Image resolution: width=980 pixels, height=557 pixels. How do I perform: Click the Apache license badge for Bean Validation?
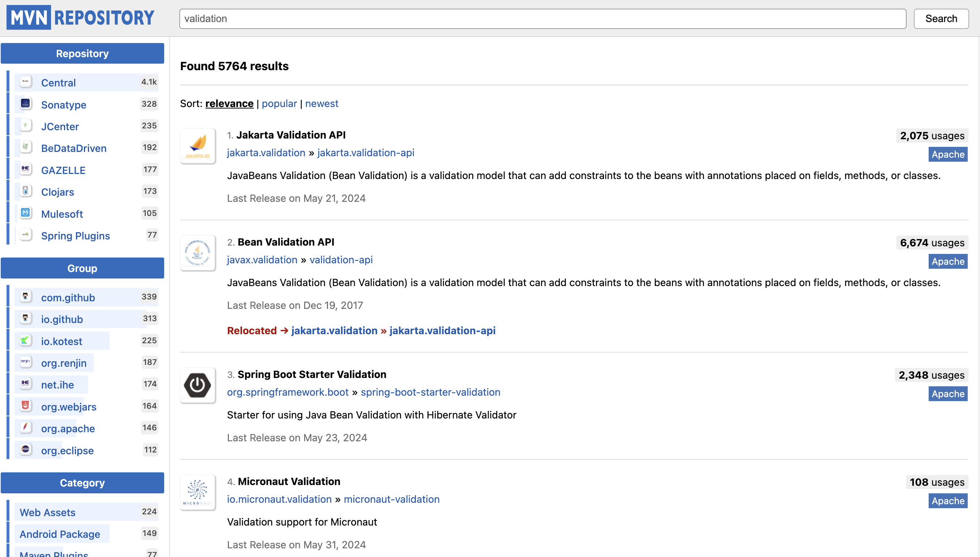click(x=947, y=262)
